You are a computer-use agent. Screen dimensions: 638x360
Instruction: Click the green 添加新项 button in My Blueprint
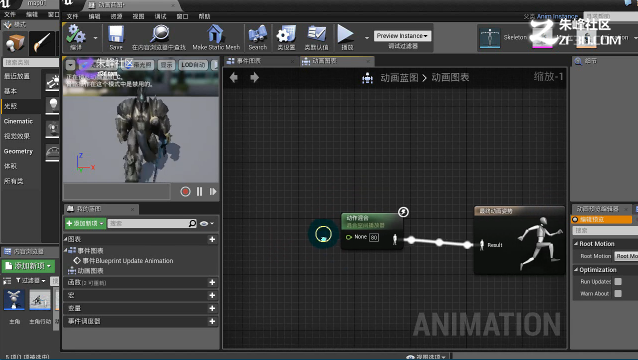(x=85, y=223)
